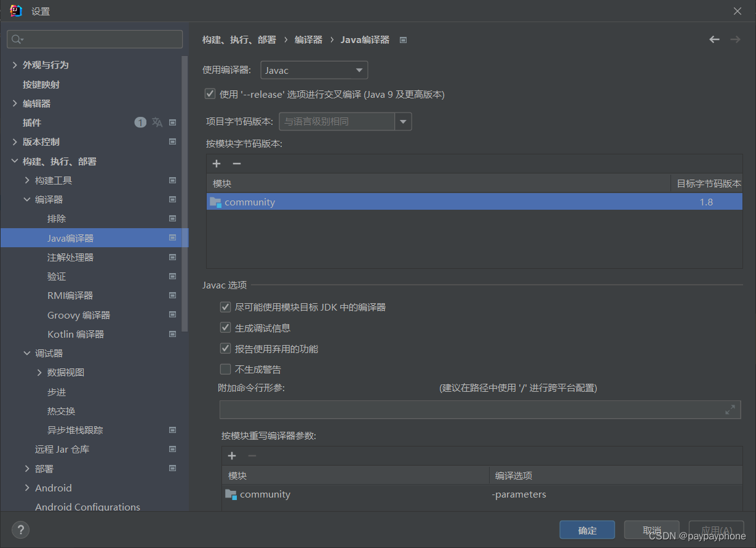
Task: Click the 确定 button
Action: coord(587,530)
